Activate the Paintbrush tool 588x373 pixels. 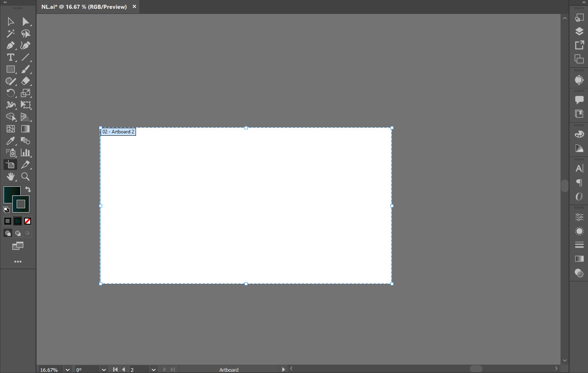(x=25, y=69)
